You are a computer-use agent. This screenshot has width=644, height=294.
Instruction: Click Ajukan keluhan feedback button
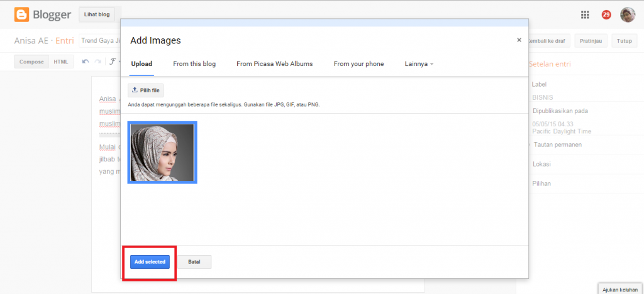point(619,290)
